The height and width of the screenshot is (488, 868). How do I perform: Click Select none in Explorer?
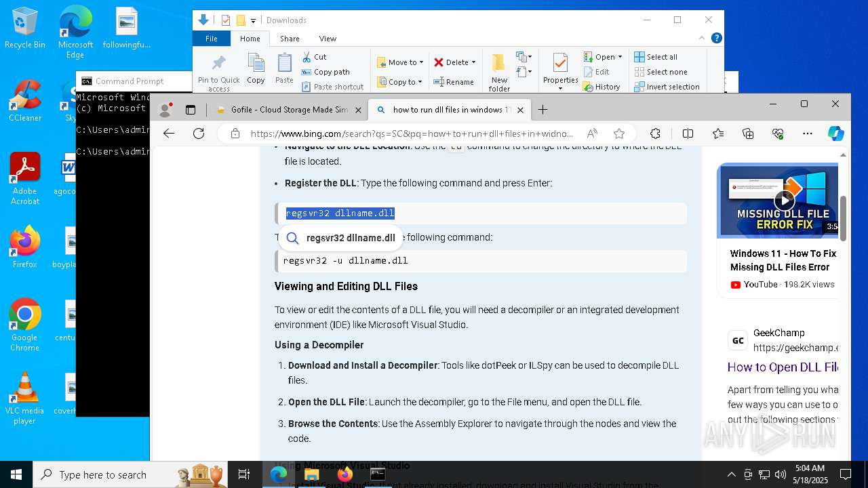[x=660, y=72]
